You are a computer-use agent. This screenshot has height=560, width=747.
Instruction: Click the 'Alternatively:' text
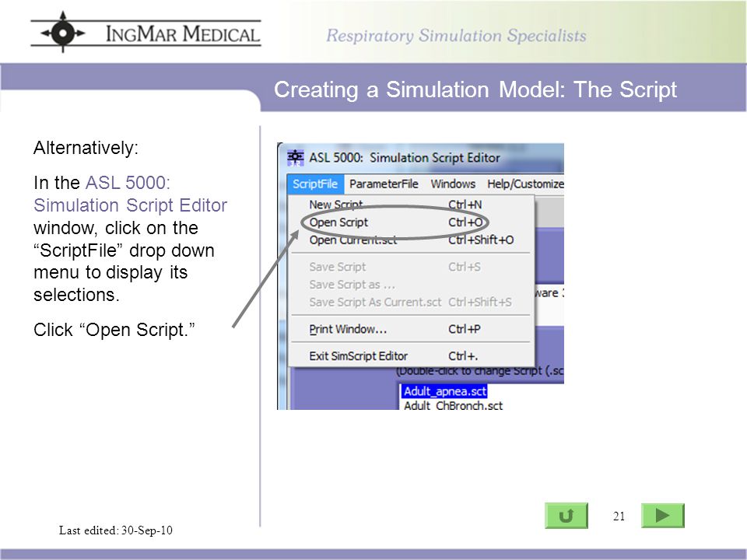coord(86,148)
